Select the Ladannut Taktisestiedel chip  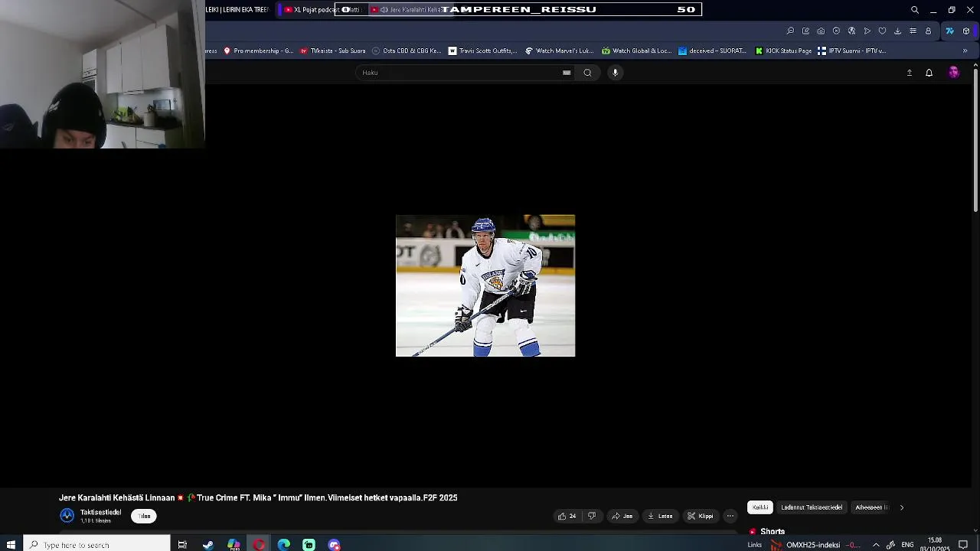(x=812, y=507)
